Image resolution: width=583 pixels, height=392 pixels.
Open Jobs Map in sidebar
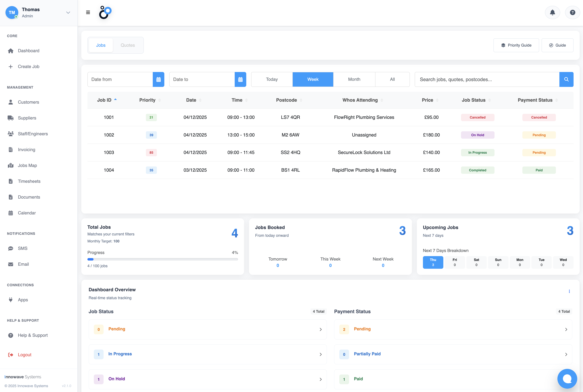(27, 166)
